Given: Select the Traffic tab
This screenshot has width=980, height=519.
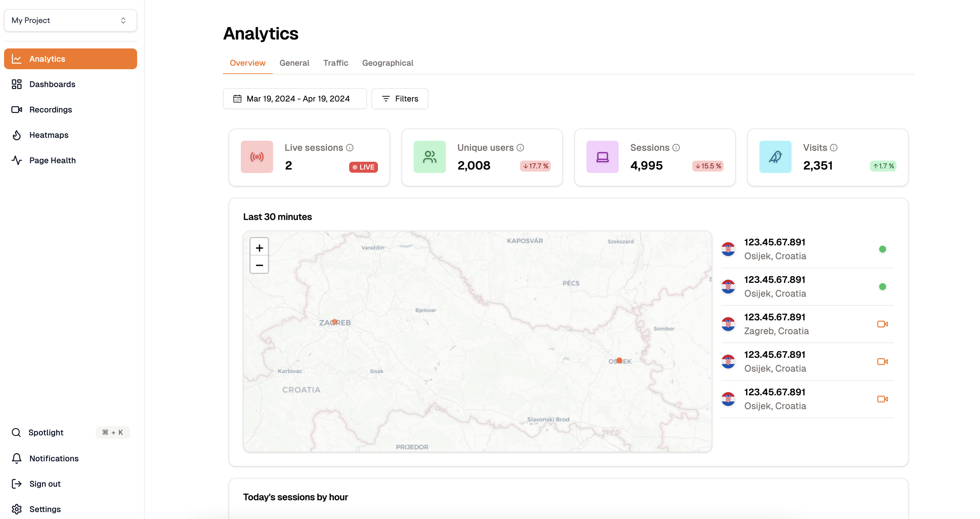Looking at the screenshot, I should 336,63.
